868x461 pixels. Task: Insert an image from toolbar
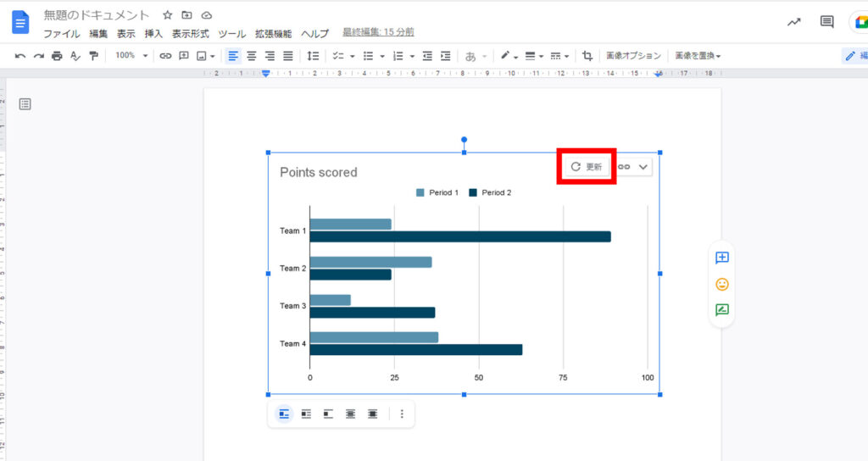click(202, 56)
